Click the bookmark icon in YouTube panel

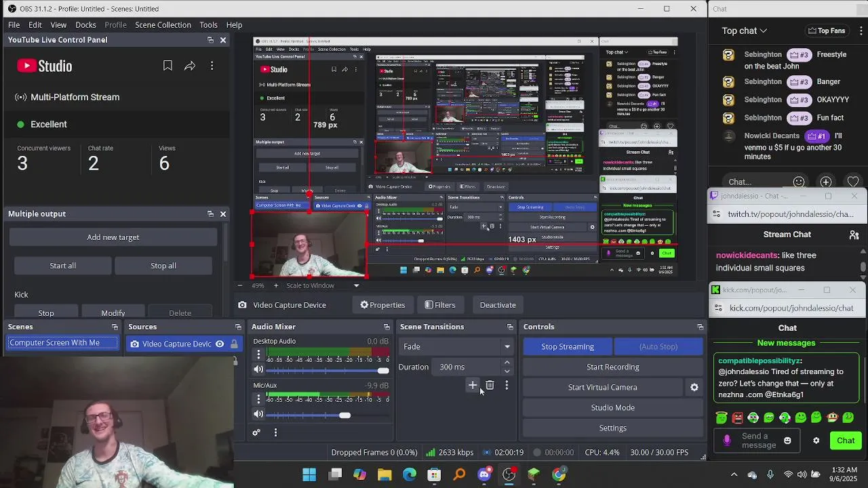point(167,66)
